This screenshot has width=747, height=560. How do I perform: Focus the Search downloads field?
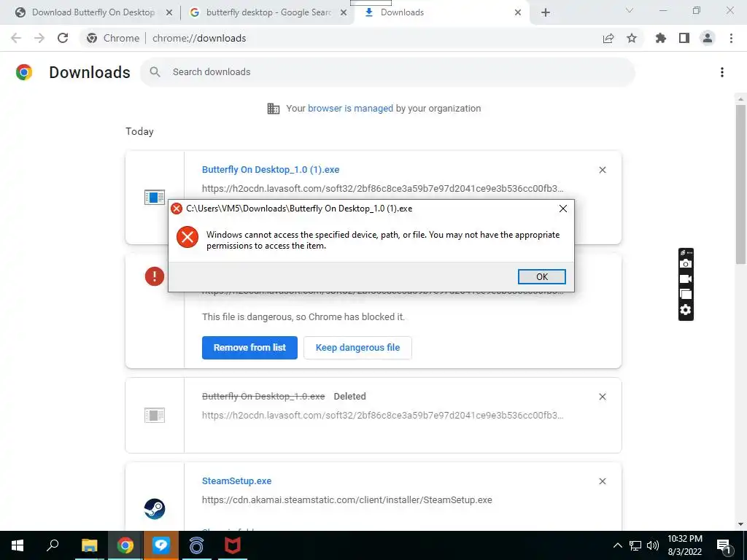tap(387, 72)
